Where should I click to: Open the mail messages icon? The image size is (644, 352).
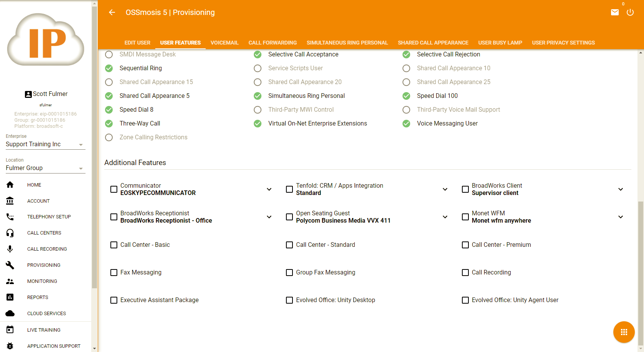click(615, 12)
